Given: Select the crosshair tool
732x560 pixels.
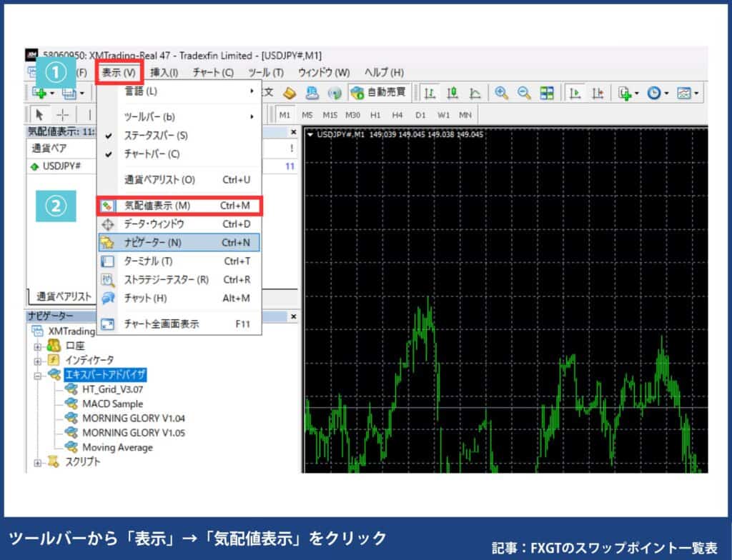Looking at the screenshot, I should [x=62, y=115].
